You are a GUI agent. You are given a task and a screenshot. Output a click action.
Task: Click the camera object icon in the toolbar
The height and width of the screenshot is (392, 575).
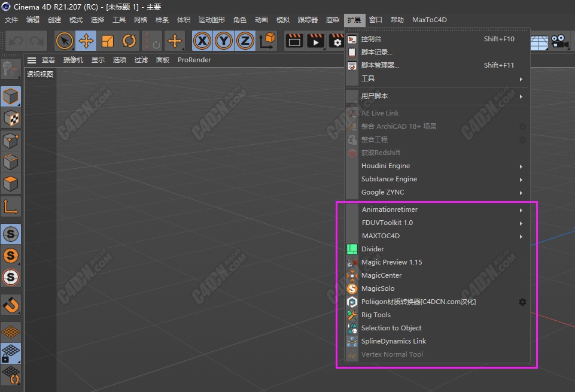[x=559, y=41]
